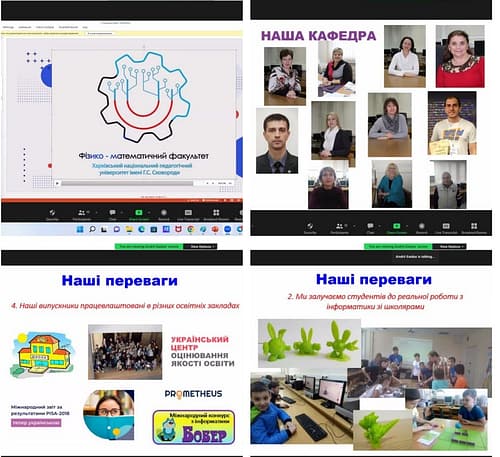The image size is (500, 457).
Task: Click the girl with glasses reading image
Action: (x=109, y=415)
